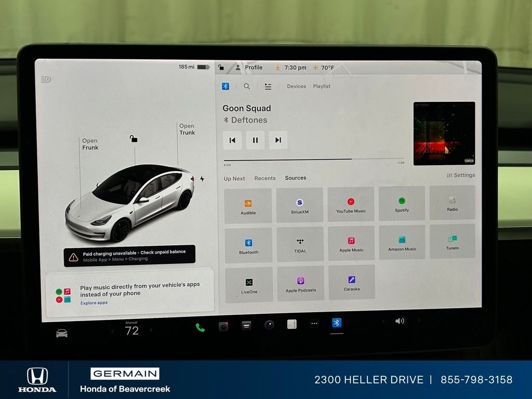This screenshot has width=532, height=399.
Task: Toggle the top bar lock icon
Action: (221, 68)
